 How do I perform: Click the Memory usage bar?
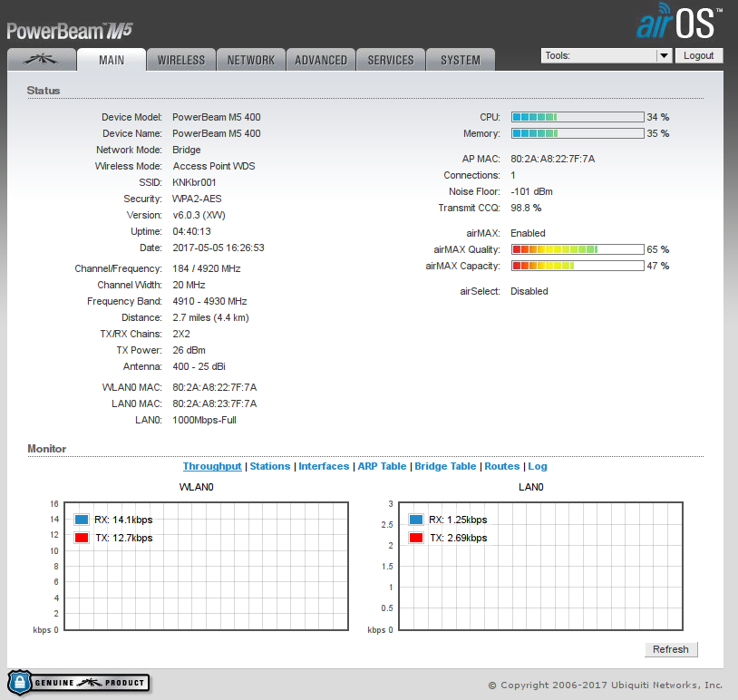coord(578,133)
